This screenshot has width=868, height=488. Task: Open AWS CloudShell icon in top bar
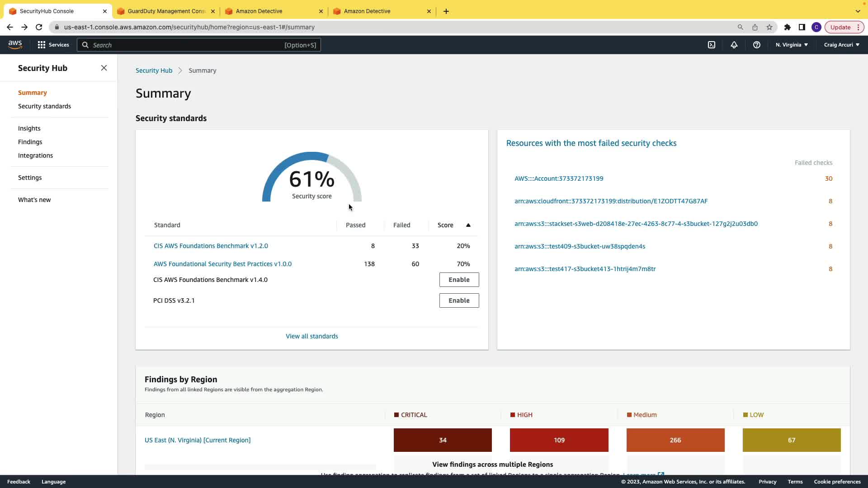pos(712,45)
